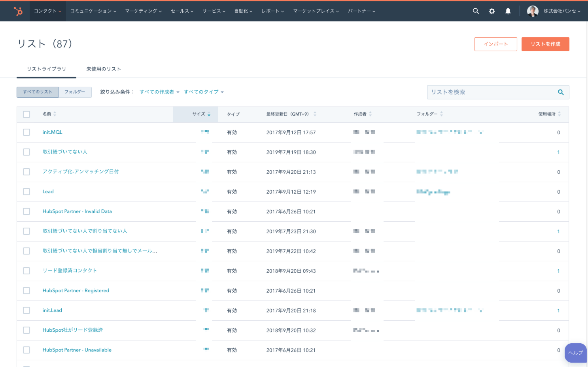Open settings via the gear icon

[x=492, y=11]
